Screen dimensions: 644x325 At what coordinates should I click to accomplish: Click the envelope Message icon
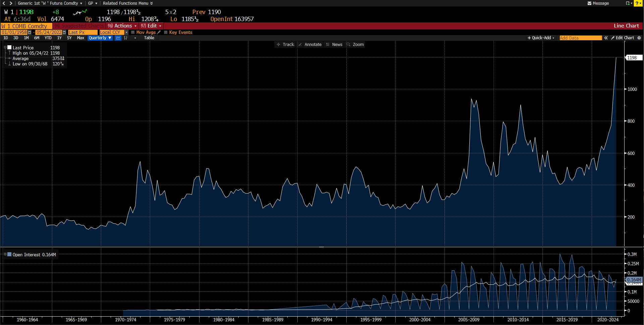coord(589,3)
